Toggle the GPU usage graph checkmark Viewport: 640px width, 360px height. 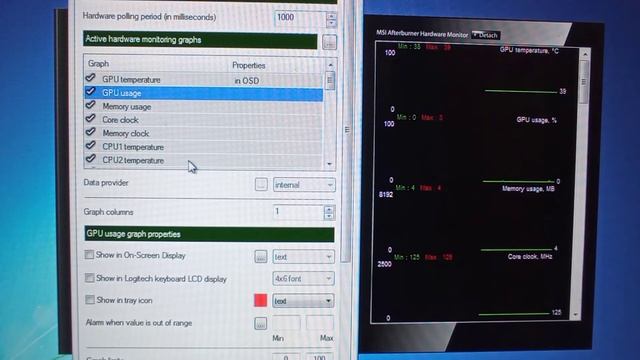tap(90, 91)
